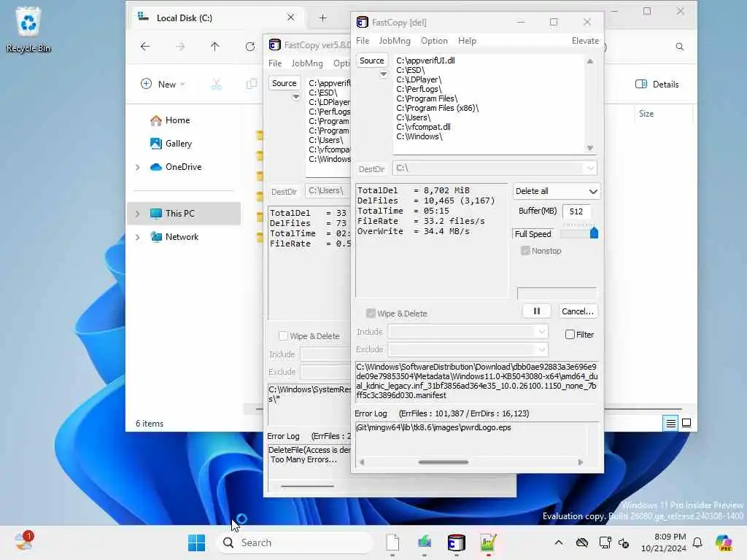Viewport: 747px width, 560px height.
Task: Show hidden system tray icons
Action: coord(559,542)
